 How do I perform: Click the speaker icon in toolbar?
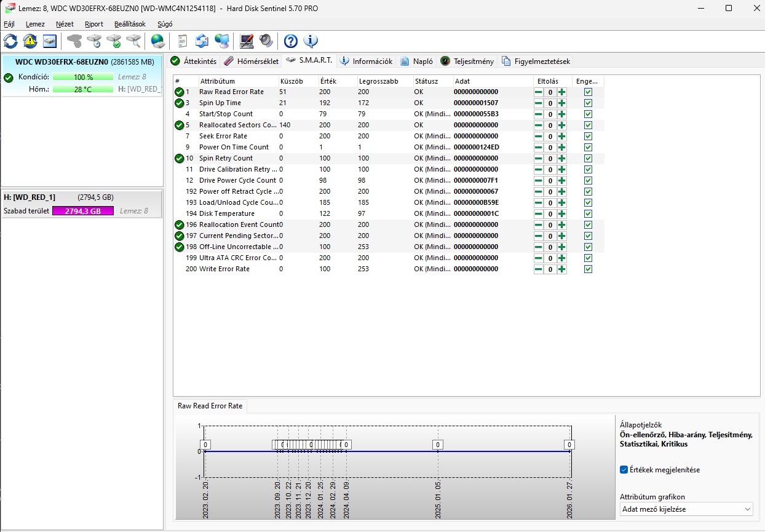(266, 41)
